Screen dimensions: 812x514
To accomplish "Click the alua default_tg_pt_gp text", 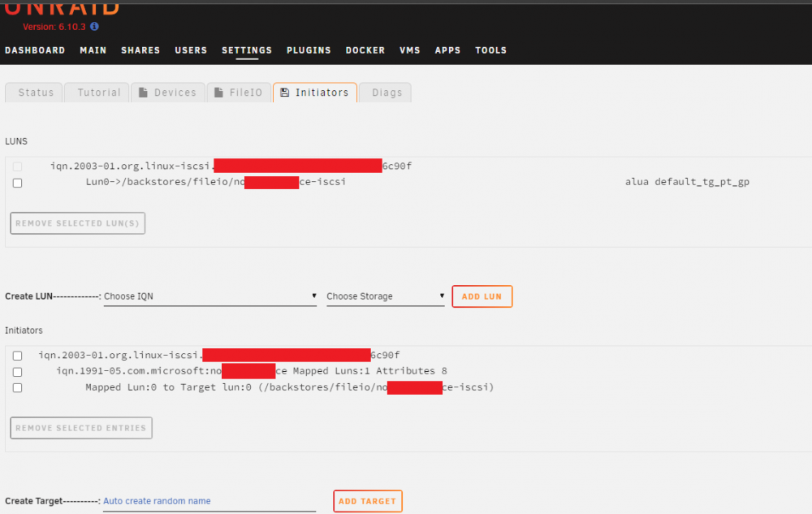I will (x=687, y=182).
